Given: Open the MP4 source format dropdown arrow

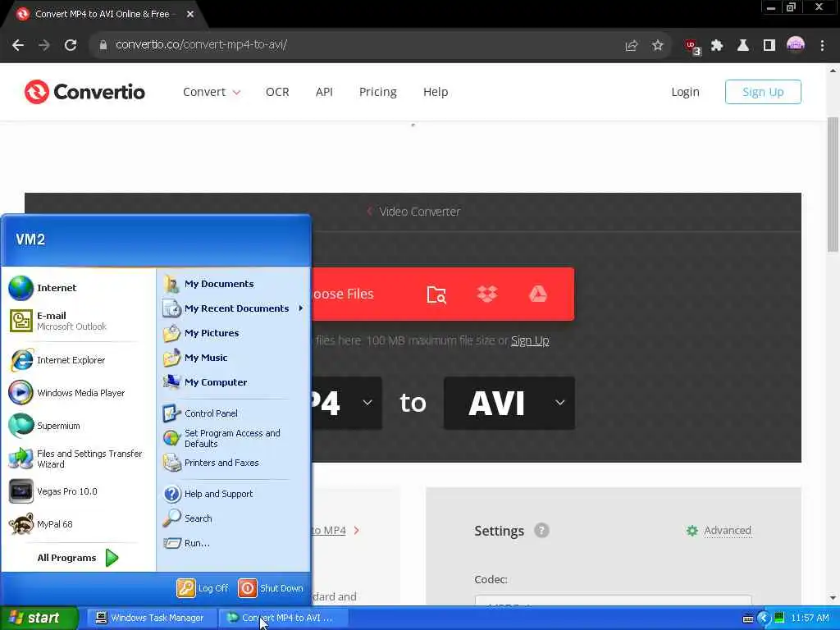Looking at the screenshot, I should [367, 402].
